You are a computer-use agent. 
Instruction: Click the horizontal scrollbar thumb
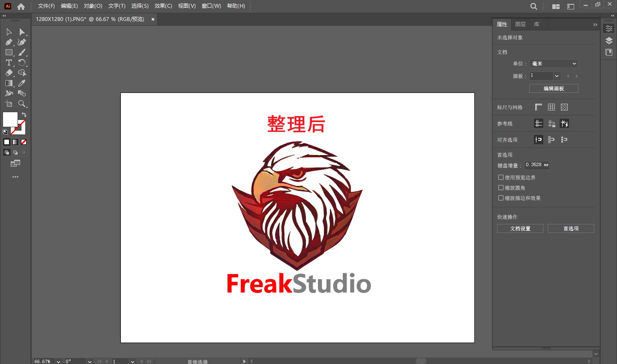click(x=421, y=361)
